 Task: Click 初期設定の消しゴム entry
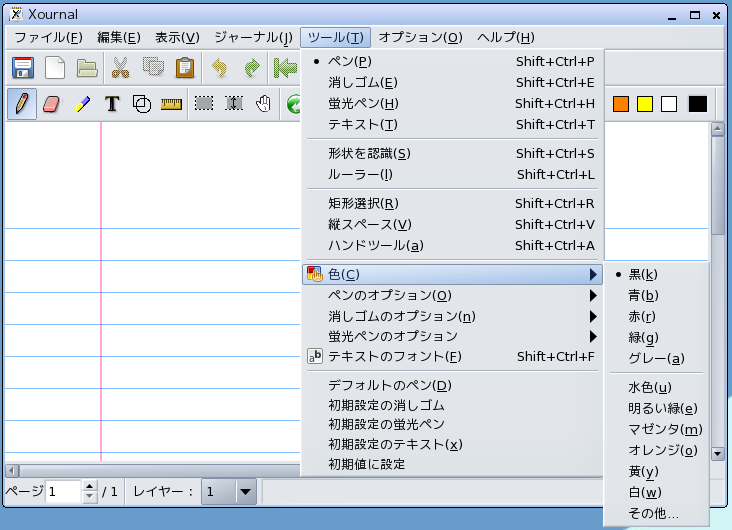coord(452,405)
